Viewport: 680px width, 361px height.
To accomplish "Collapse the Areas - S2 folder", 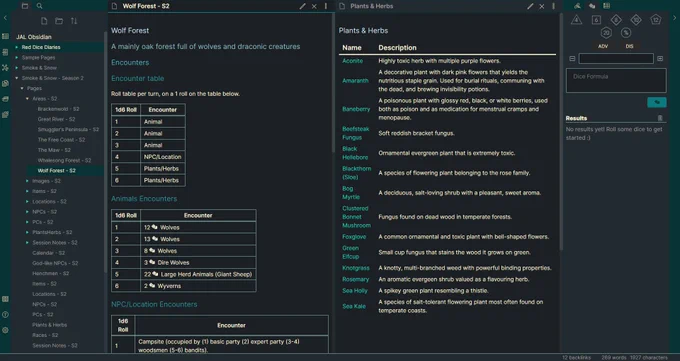I will [27, 99].
